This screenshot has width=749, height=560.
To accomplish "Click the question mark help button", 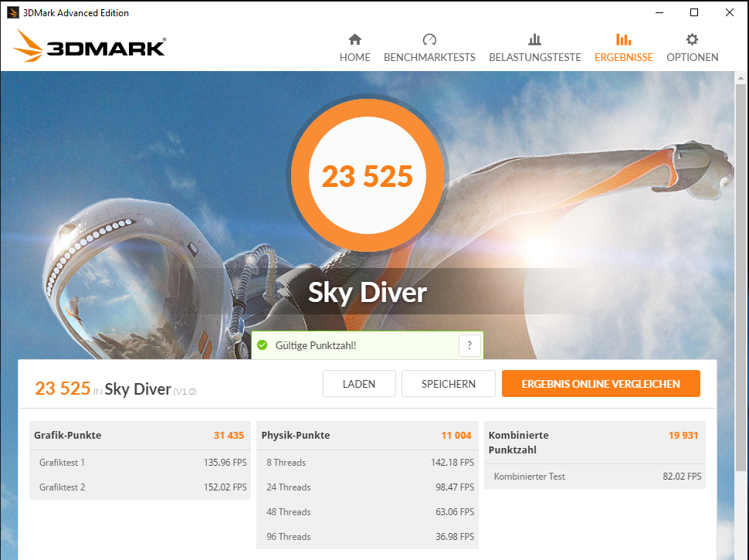I will 469,345.
